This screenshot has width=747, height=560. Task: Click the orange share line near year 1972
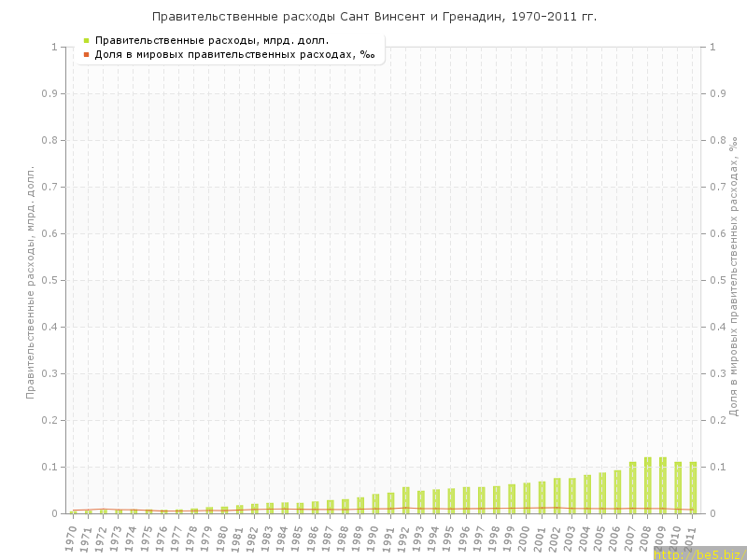point(103,509)
